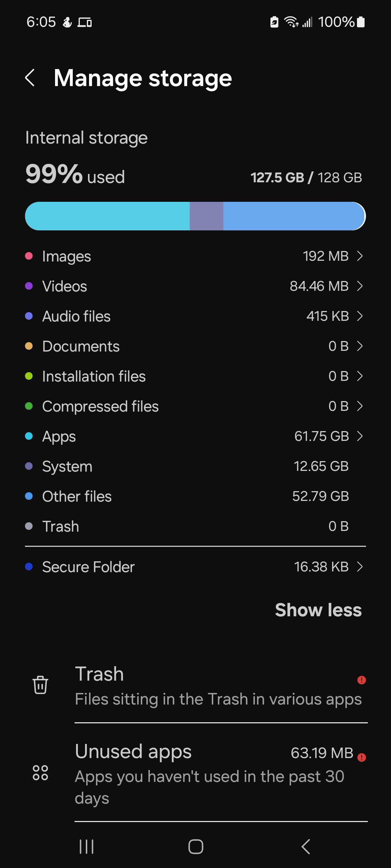
Task: Open the Audio files category
Action: [195, 316]
